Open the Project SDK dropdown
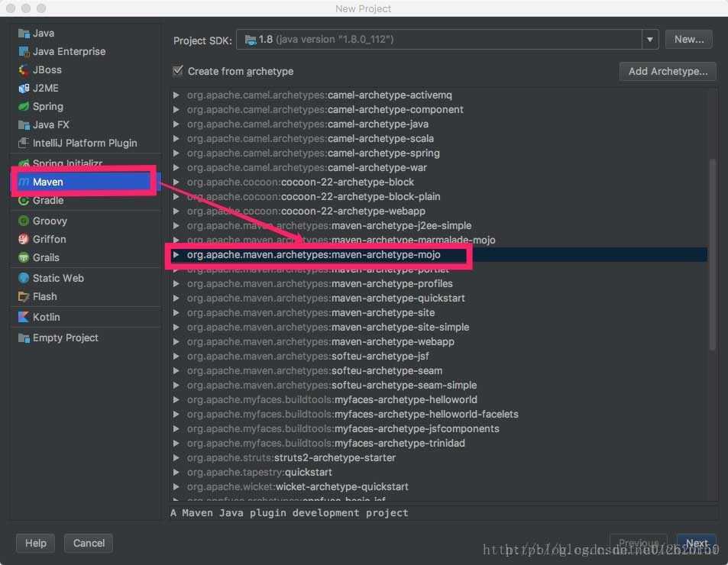Image resolution: width=728 pixels, height=565 pixels. 650,40
